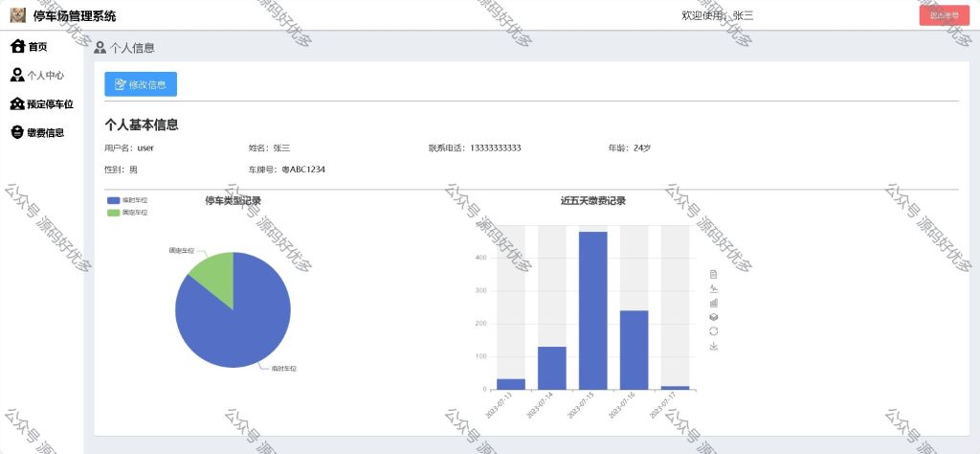Click the small bar for 2023-07-17
Screen dimensions: 980x454
click(675, 388)
